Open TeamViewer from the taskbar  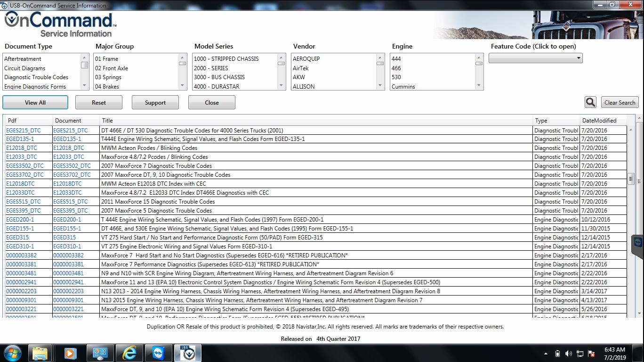[x=159, y=353]
